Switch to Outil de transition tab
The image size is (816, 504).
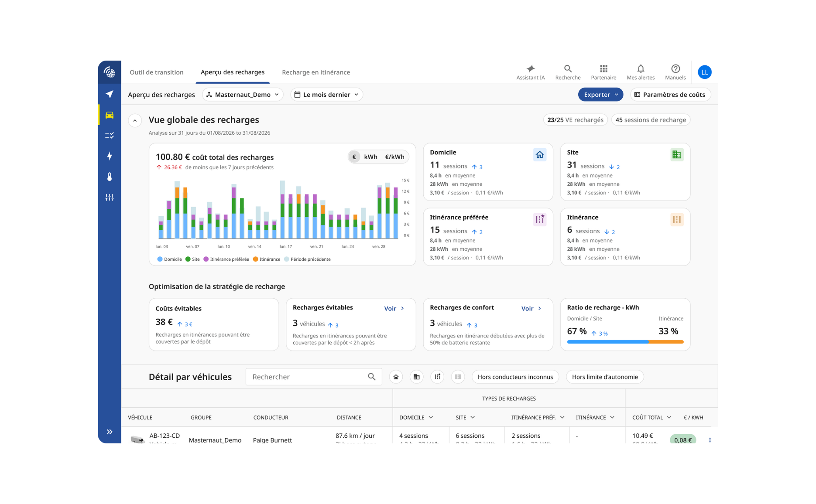tap(157, 72)
